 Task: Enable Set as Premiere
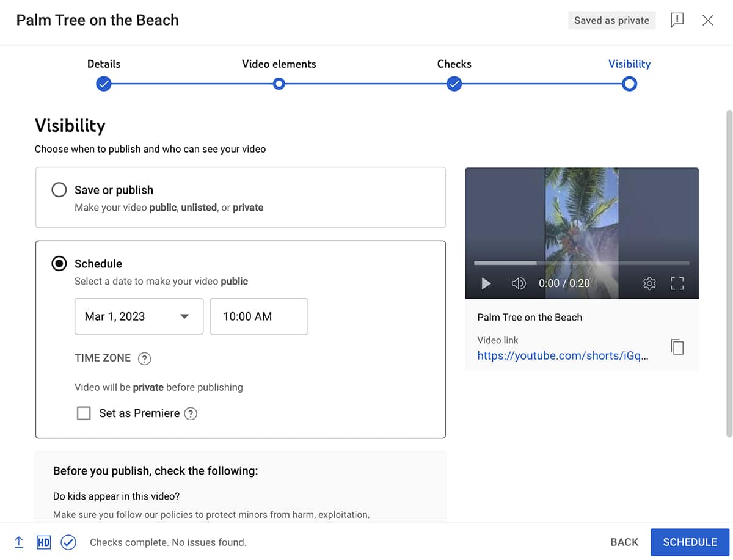pos(84,413)
